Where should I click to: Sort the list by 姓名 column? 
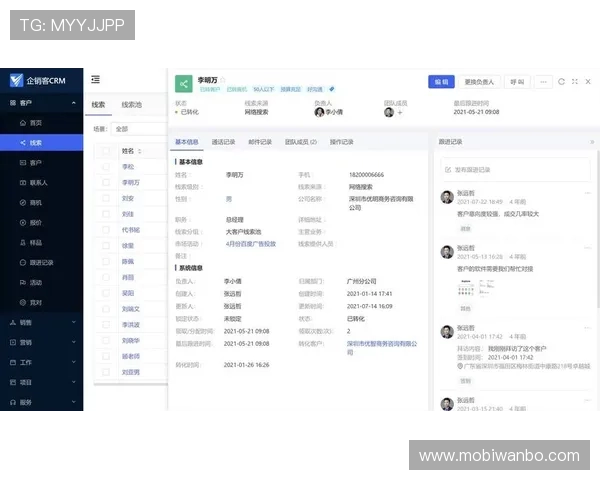pos(140,151)
